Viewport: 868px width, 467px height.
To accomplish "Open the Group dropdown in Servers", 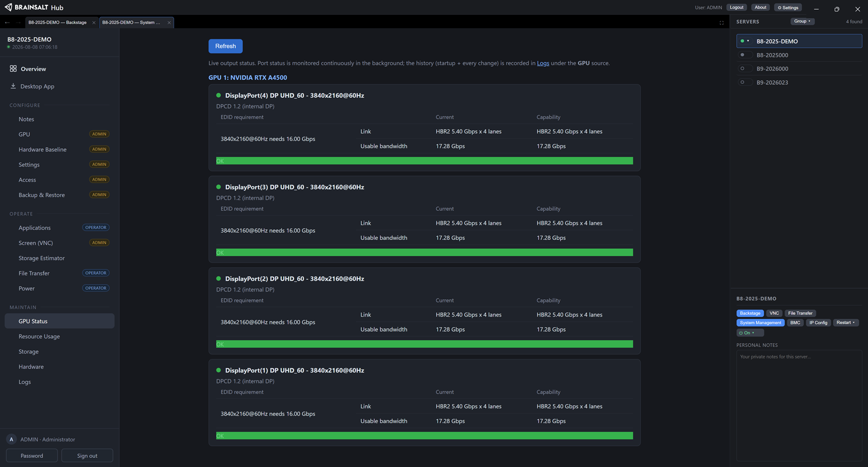I will click(x=802, y=21).
